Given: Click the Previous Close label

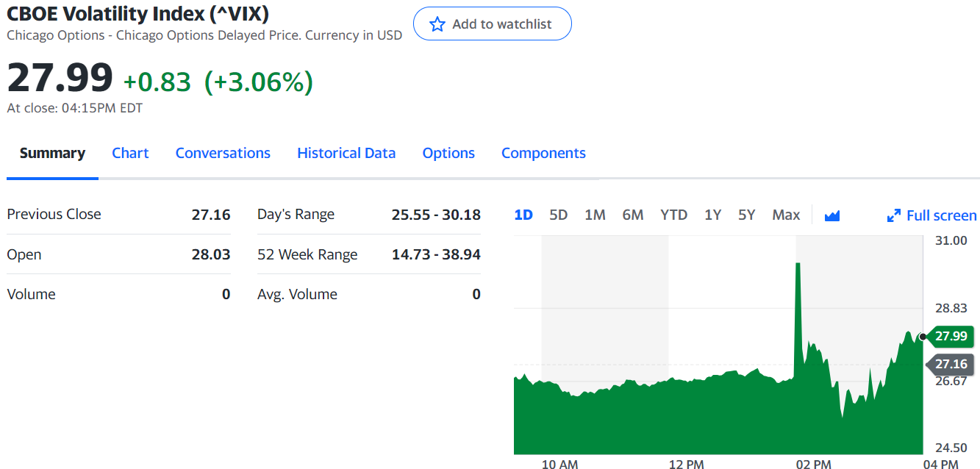Looking at the screenshot, I should coord(54,215).
